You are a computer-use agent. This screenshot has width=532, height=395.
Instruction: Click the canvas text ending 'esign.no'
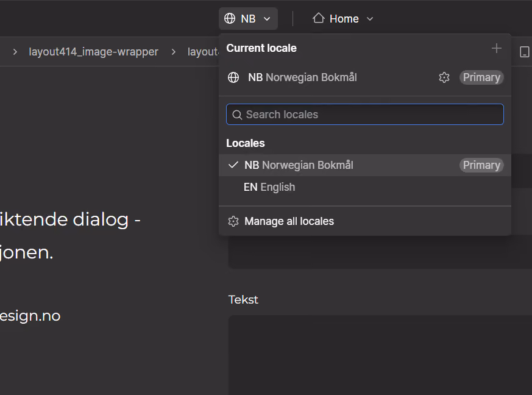30,316
